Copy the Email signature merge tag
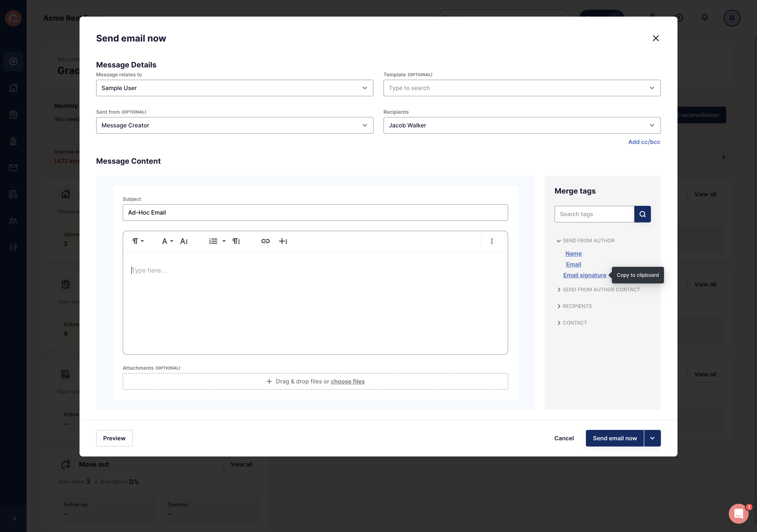Image resolution: width=757 pixels, height=532 pixels. 584,275
